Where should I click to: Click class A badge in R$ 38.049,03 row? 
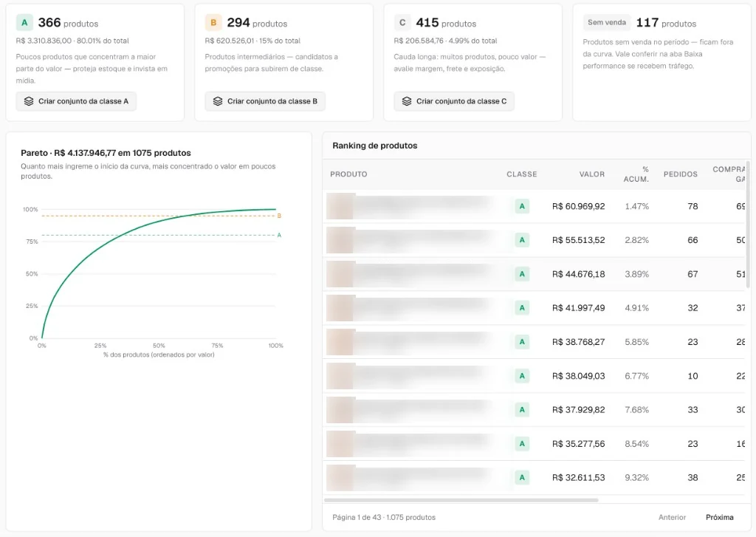(522, 376)
